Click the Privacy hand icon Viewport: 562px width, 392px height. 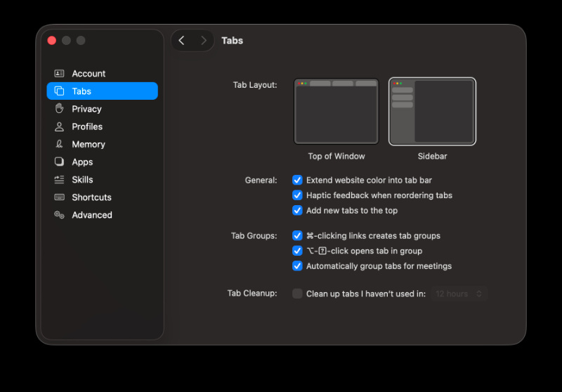pos(59,109)
